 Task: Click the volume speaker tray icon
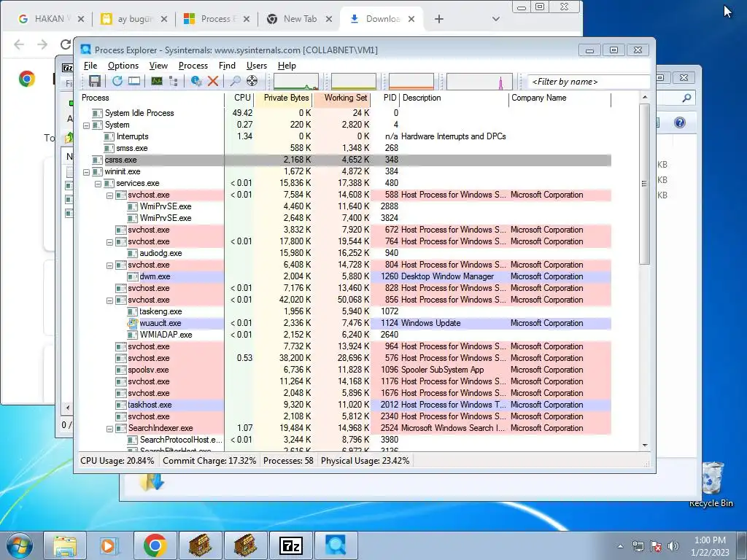click(673, 546)
